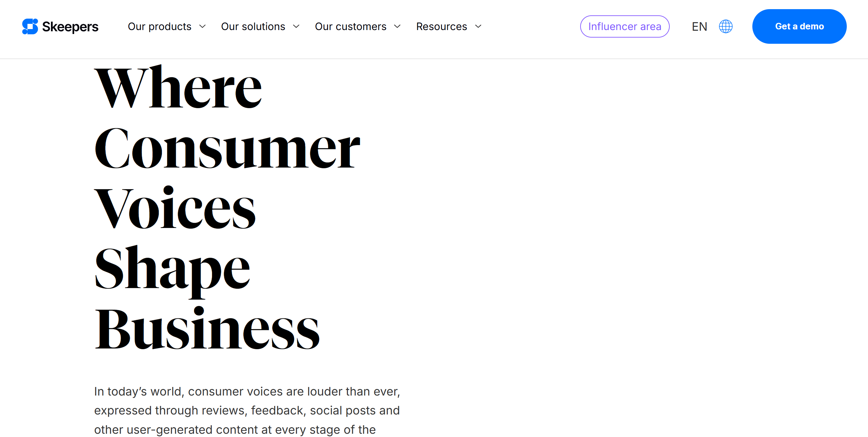The width and height of the screenshot is (868, 437).
Task: Expand Our solutions chevron arrow
Action: [x=296, y=26]
